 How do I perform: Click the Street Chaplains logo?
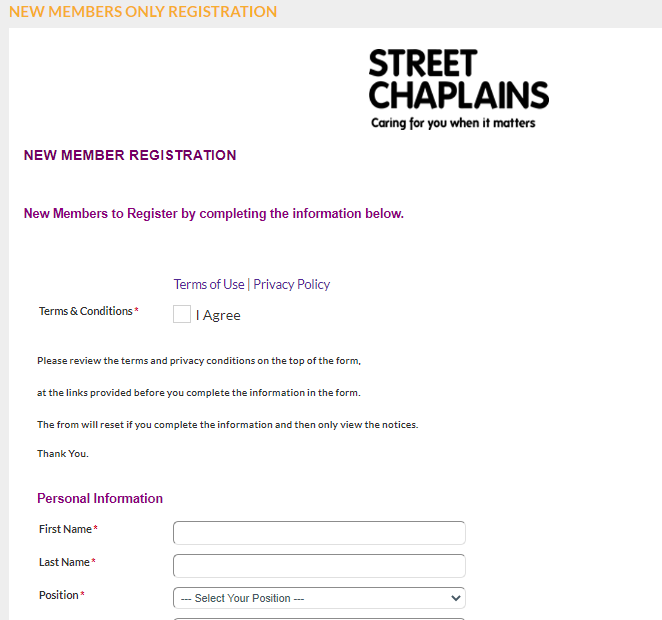(459, 89)
